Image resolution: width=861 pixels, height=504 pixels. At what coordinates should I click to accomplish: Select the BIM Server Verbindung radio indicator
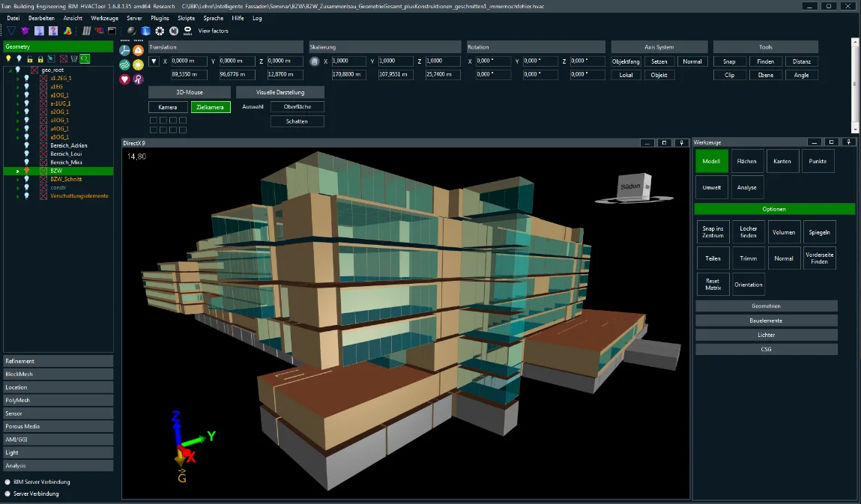point(7,482)
